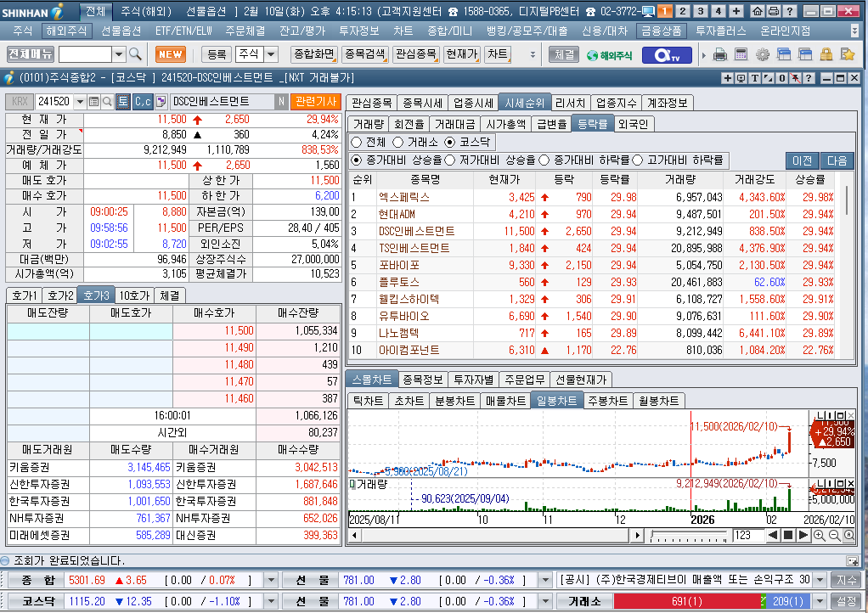
Task: Open the calculator icon in toolbar
Action: tap(741, 54)
